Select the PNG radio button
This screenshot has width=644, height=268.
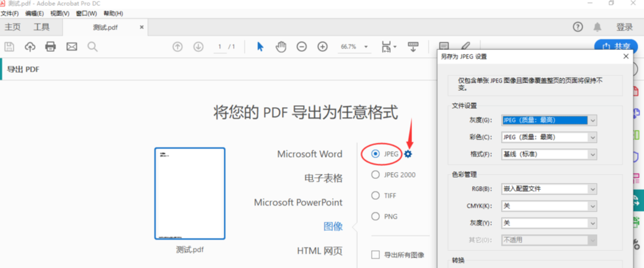pos(376,216)
